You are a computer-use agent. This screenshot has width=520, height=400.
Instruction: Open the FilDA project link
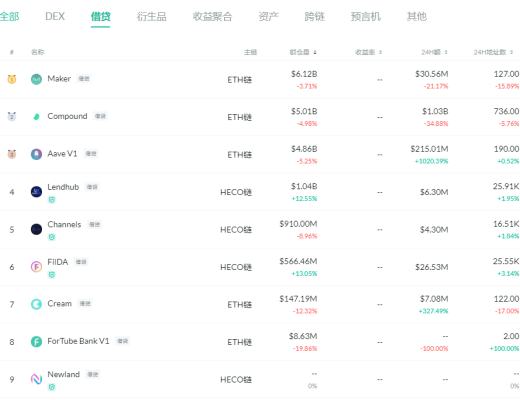tap(58, 262)
